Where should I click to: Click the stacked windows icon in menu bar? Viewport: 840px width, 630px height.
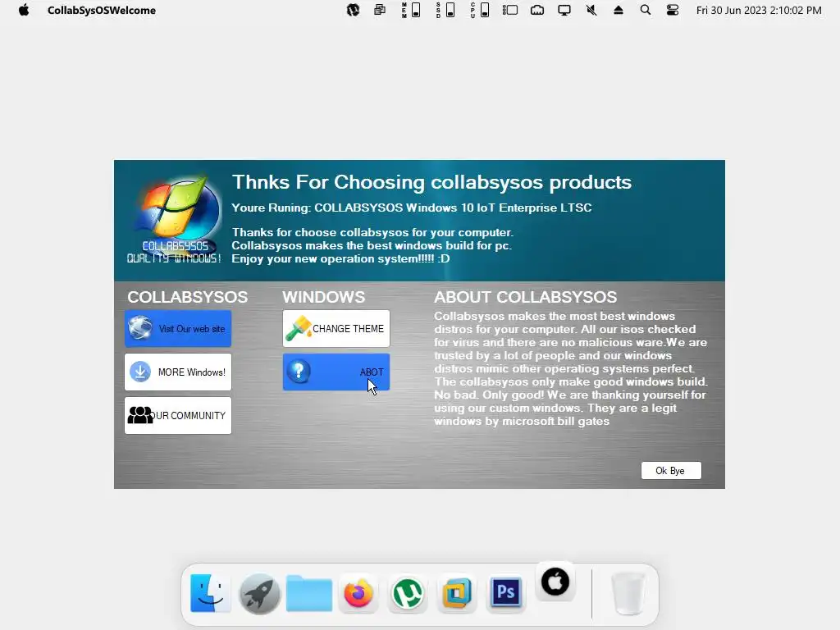380,10
